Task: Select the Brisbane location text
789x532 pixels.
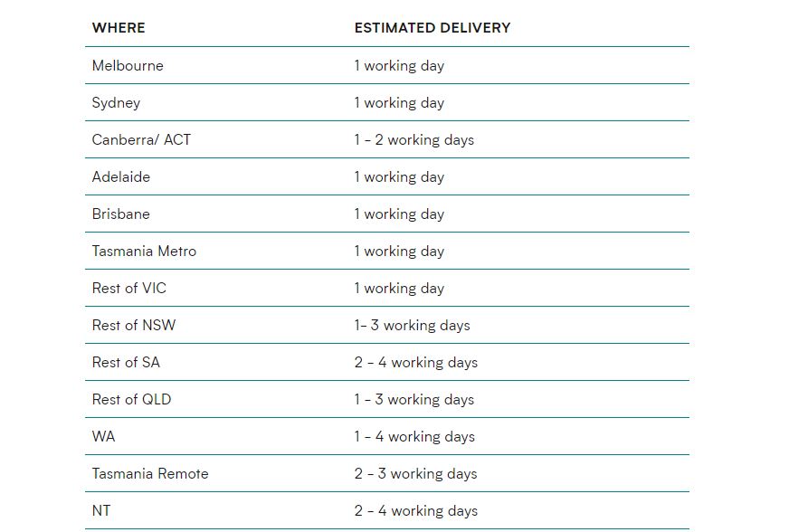Action: click(120, 214)
